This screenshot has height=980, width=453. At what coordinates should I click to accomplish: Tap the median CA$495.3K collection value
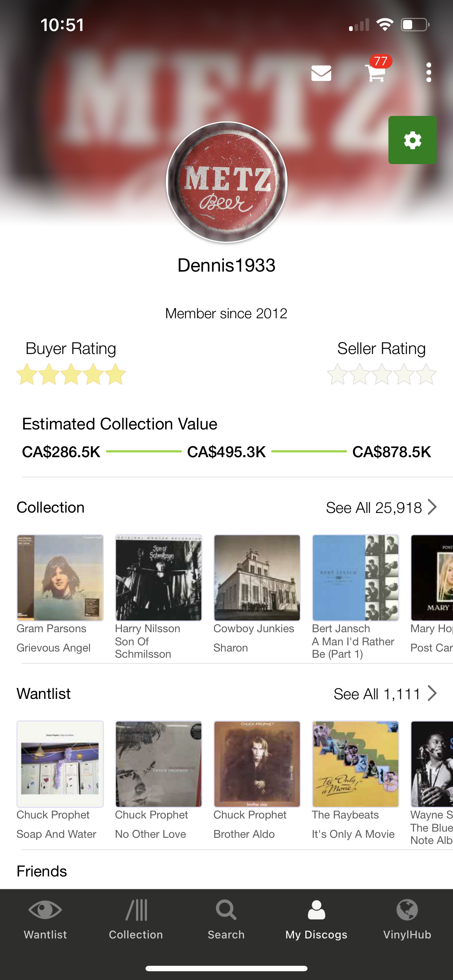click(226, 452)
